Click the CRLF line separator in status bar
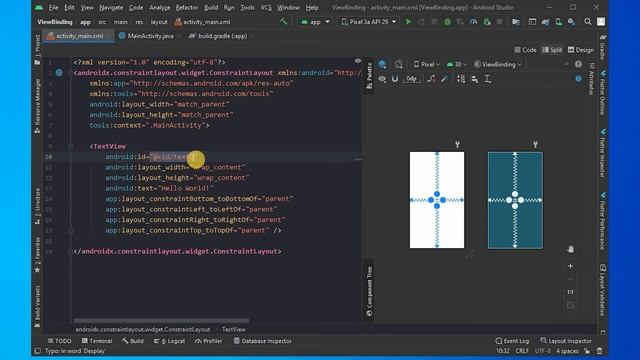 [x=522, y=351]
